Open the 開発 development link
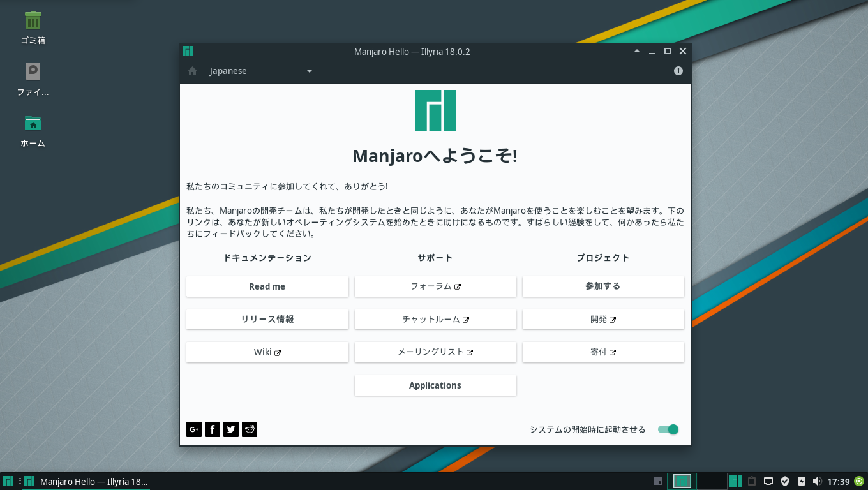868x490 pixels. 603,320
